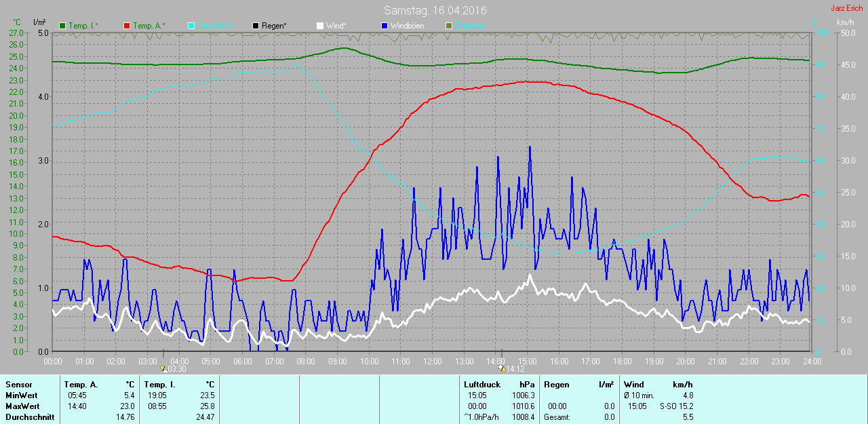Click the red Temp. A. legend swatch
Viewport: 868px width, 424px height.
[126, 26]
